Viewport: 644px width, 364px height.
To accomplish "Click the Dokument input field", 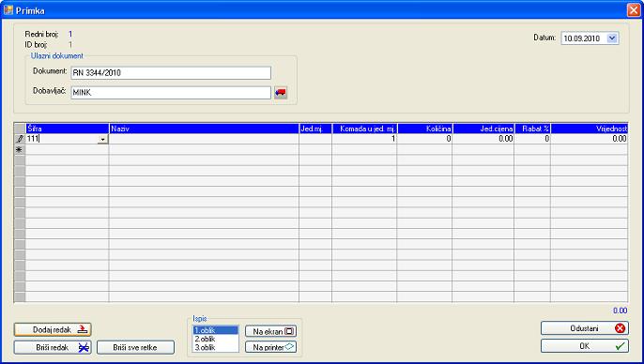I will 171,72.
